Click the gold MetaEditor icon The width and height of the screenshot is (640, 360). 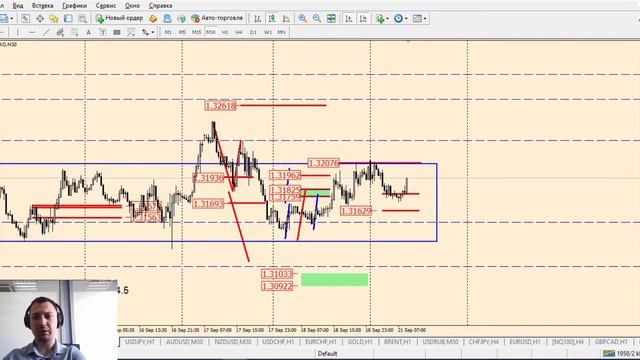(153, 18)
